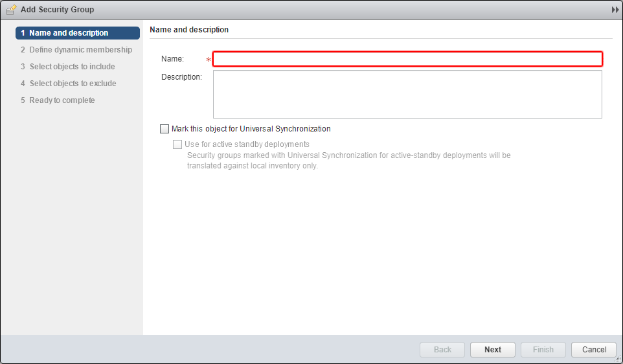The height and width of the screenshot is (364, 623).
Task: Go to step 2 Define dynamic membership
Action: (x=76, y=50)
